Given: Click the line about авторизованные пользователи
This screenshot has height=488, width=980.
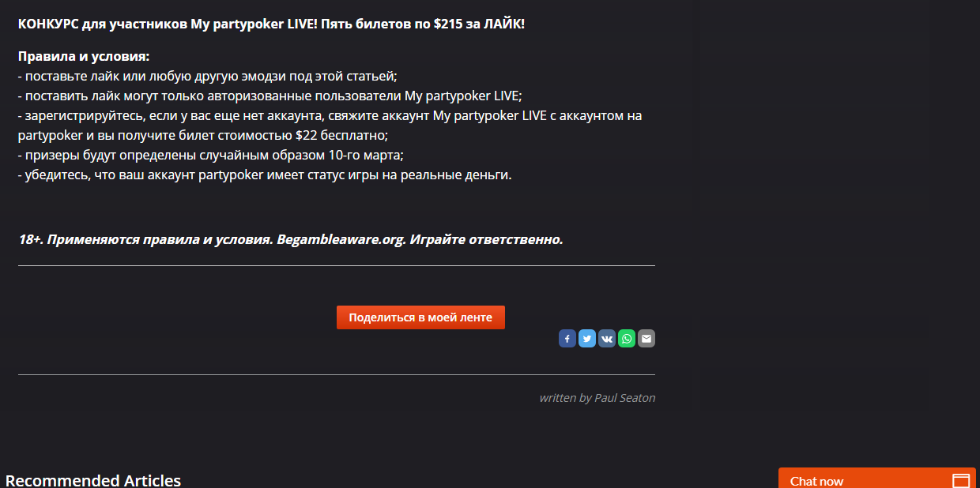Looking at the screenshot, I should (270, 96).
